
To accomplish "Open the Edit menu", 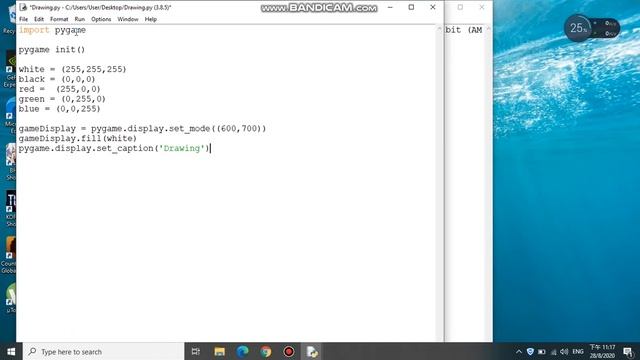I will click(39, 19).
